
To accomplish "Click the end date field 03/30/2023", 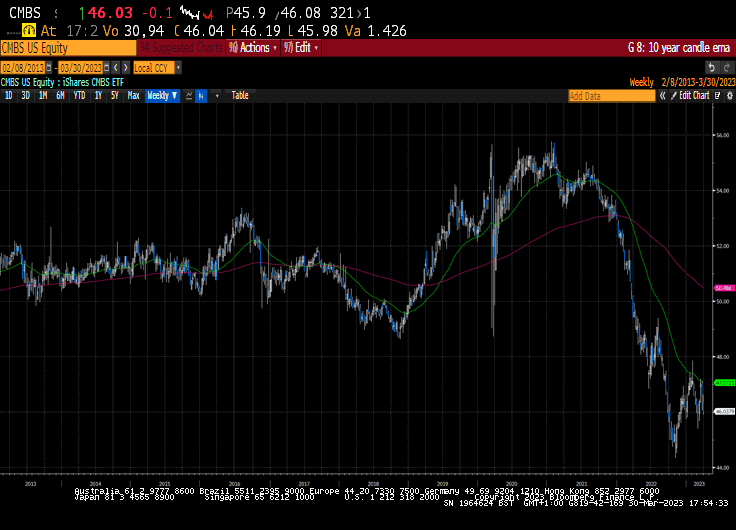I will tap(81, 68).
